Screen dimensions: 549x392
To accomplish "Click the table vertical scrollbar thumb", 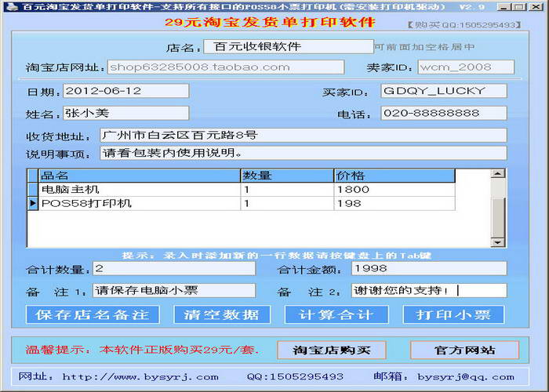I will coord(498,217).
